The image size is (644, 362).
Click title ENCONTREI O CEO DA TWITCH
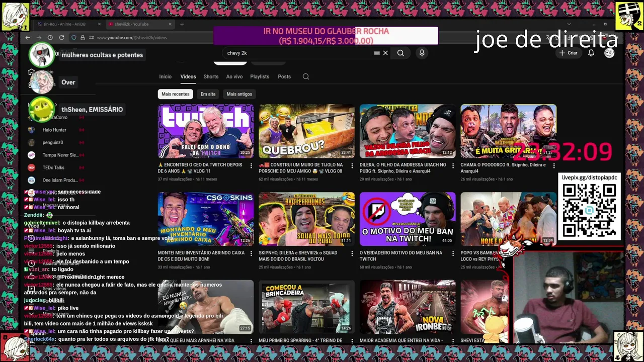click(x=200, y=168)
